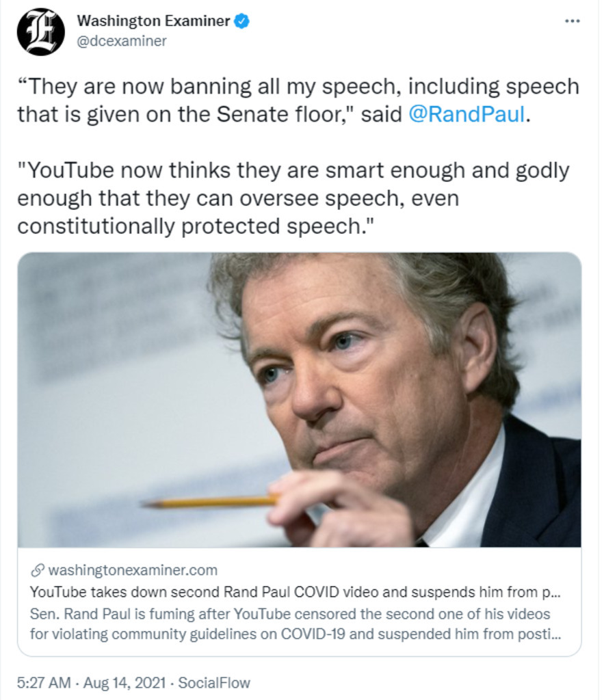Viewport: 604px width, 700px height.
Task: Click the Aug 14, 2021 date
Action: [124, 683]
